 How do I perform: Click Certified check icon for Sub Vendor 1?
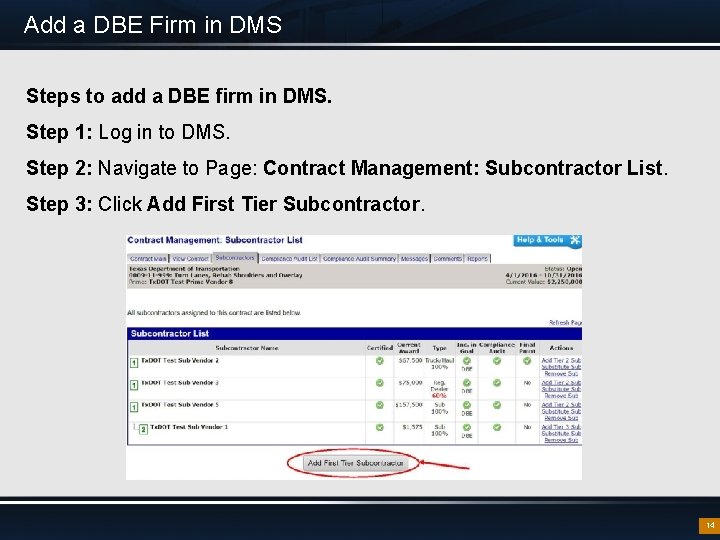click(380, 427)
